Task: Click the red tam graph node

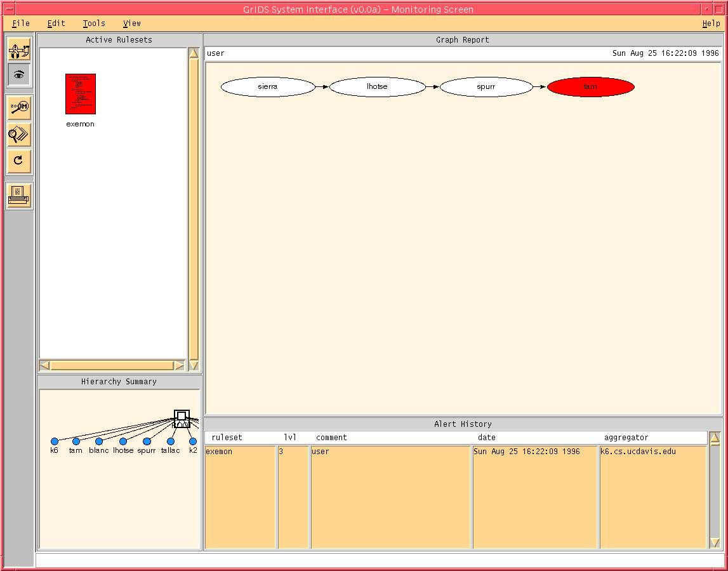Action: (x=590, y=87)
